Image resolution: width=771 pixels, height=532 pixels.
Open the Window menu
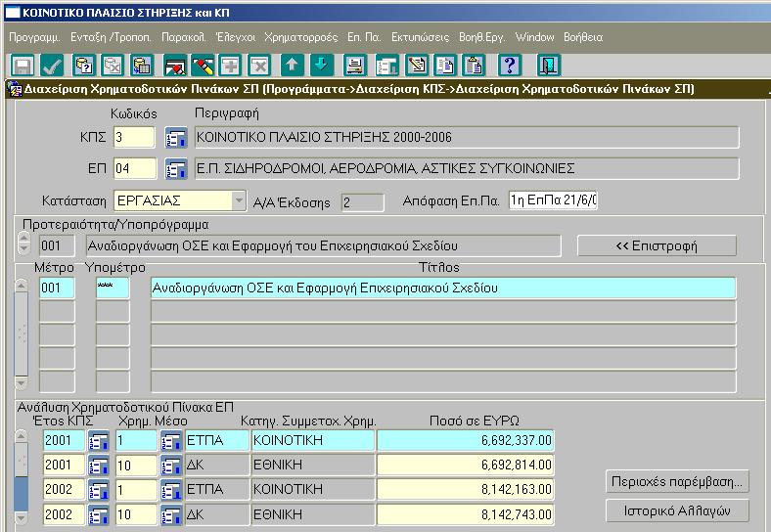tap(534, 37)
